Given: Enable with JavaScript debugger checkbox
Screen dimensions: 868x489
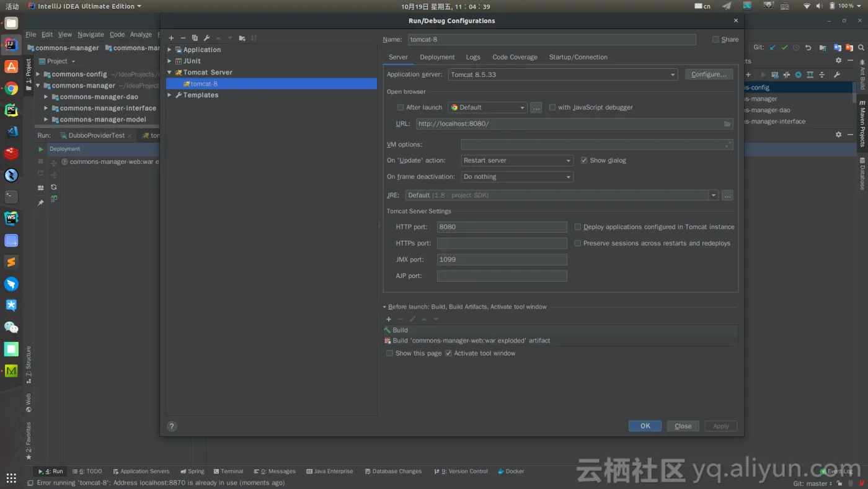Looking at the screenshot, I should click(x=552, y=107).
